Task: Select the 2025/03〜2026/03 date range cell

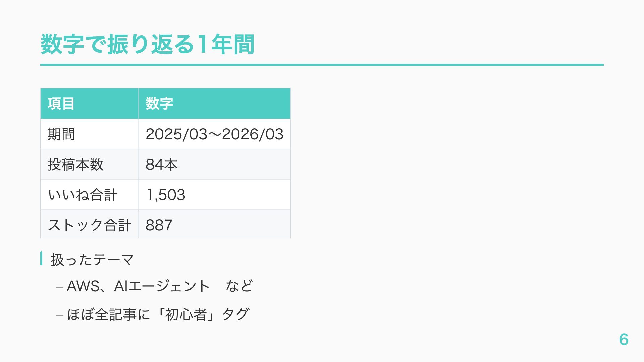Action: (x=214, y=134)
